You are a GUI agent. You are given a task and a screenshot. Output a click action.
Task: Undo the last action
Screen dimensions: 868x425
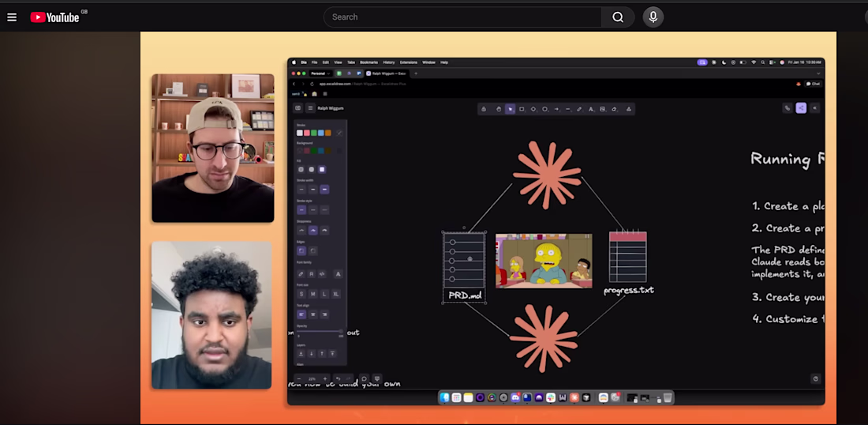click(x=338, y=379)
